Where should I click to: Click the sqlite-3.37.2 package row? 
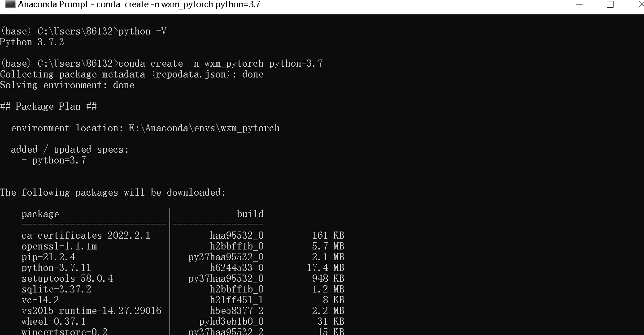(x=183, y=289)
